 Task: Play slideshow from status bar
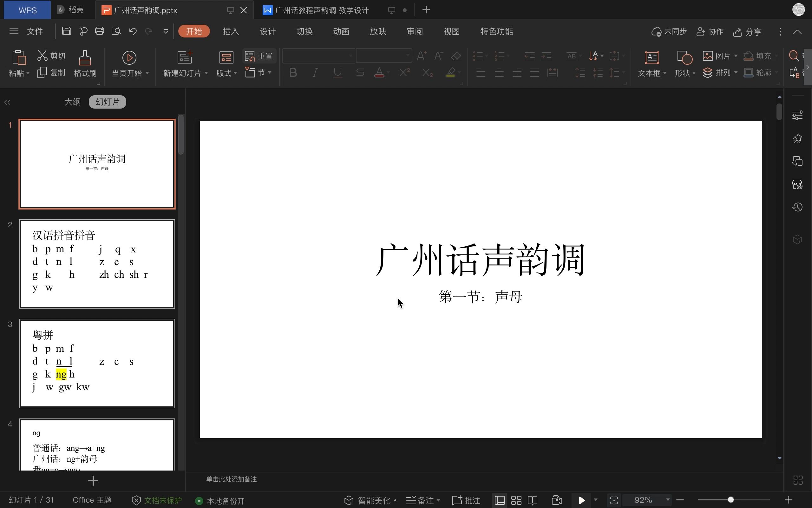(582, 500)
